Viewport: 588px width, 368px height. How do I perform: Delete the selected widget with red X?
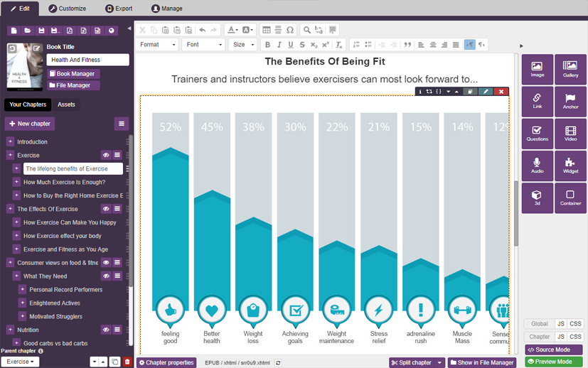pos(501,92)
